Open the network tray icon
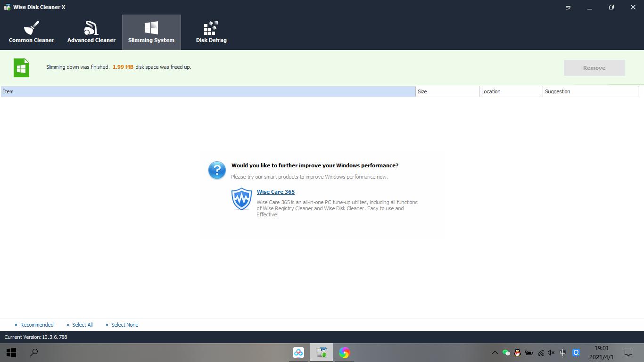This screenshot has height=362, width=644. (540, 353)
